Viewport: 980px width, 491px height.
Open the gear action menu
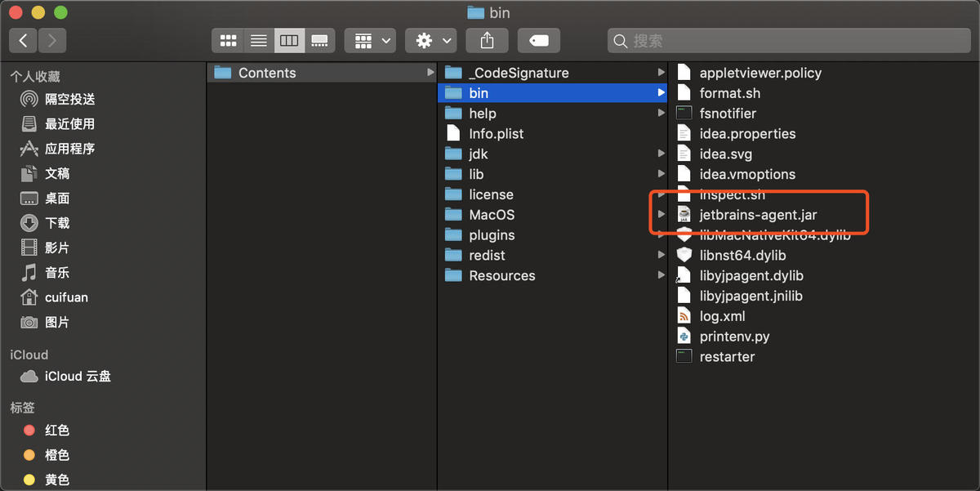[431, 40]
